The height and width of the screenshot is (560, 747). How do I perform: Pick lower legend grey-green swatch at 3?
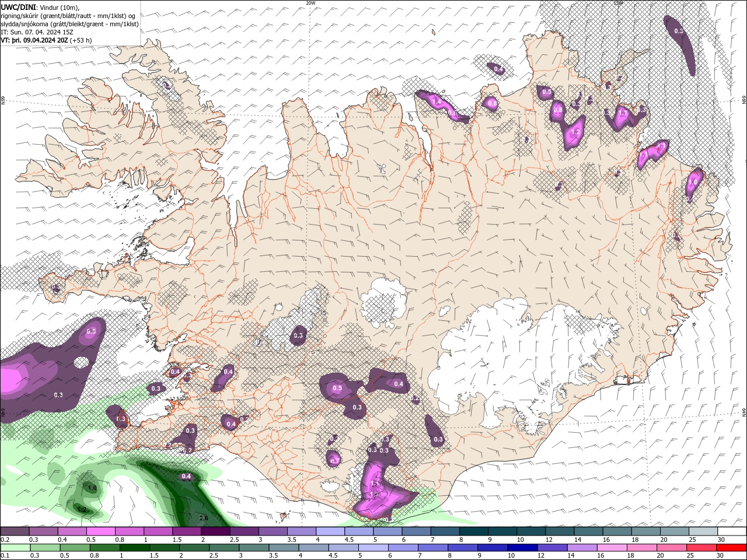253,548
